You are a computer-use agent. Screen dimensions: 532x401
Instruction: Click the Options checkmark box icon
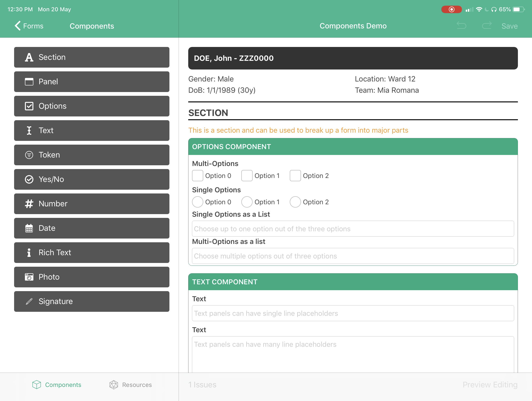pyautogui.click(x=29, y=106)
